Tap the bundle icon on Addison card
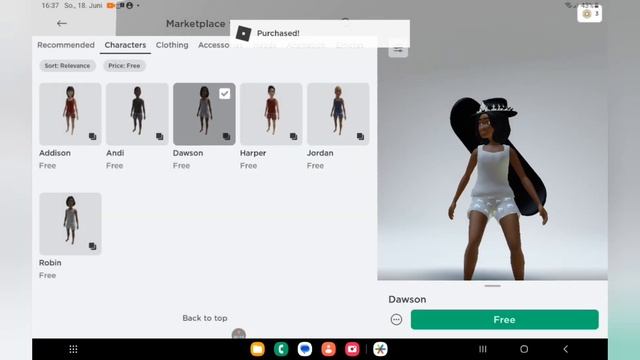Screen dimensions: 640x360 coord(93,136)
